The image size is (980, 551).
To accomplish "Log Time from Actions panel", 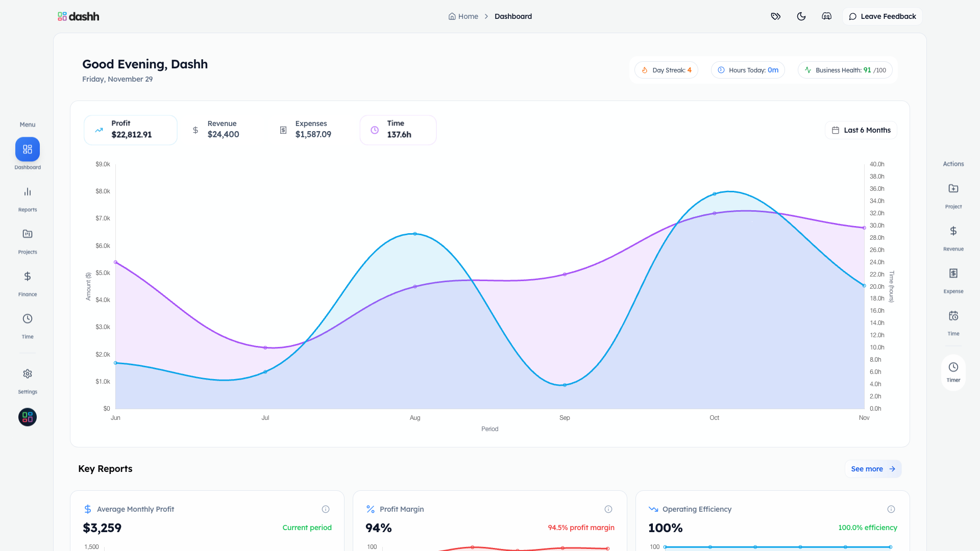I will click(x=953, y=316).
